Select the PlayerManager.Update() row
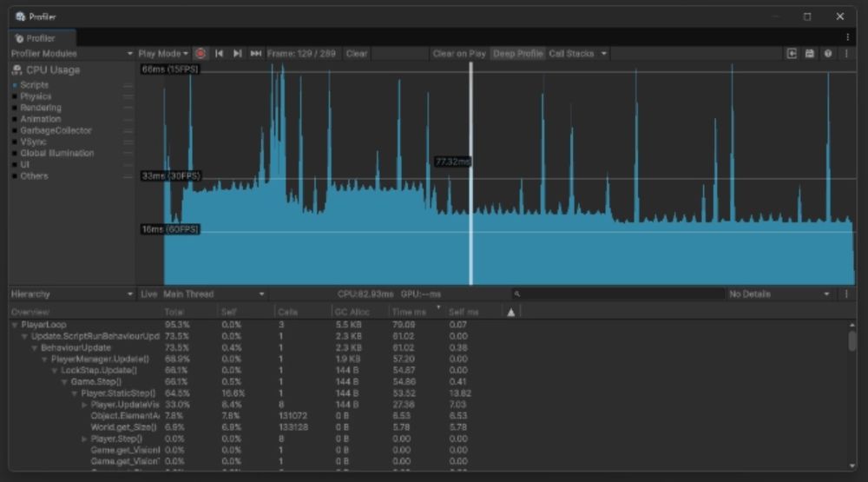The height and width of the screenshot is (482, 868). (x=428, y=360)
